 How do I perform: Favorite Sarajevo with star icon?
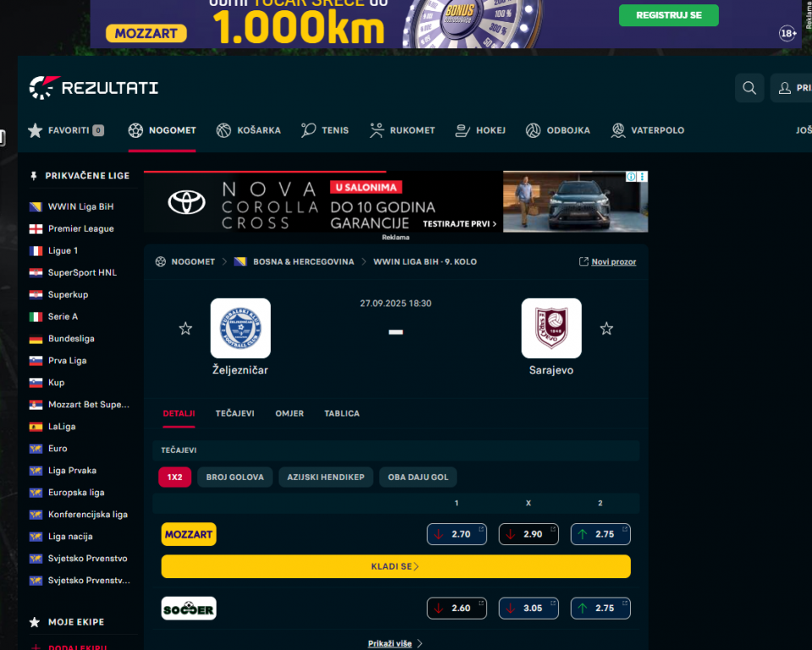(x=606, y=329)
